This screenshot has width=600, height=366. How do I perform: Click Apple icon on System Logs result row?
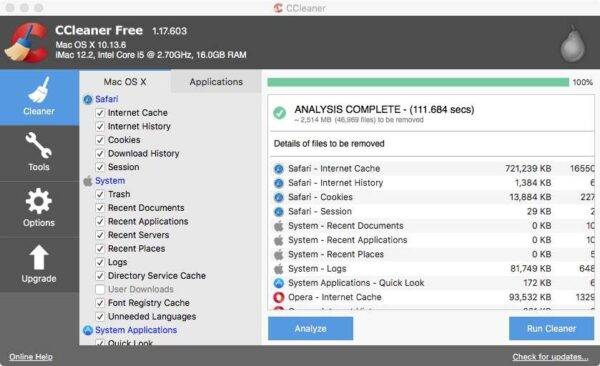click(x=279, y=269)
